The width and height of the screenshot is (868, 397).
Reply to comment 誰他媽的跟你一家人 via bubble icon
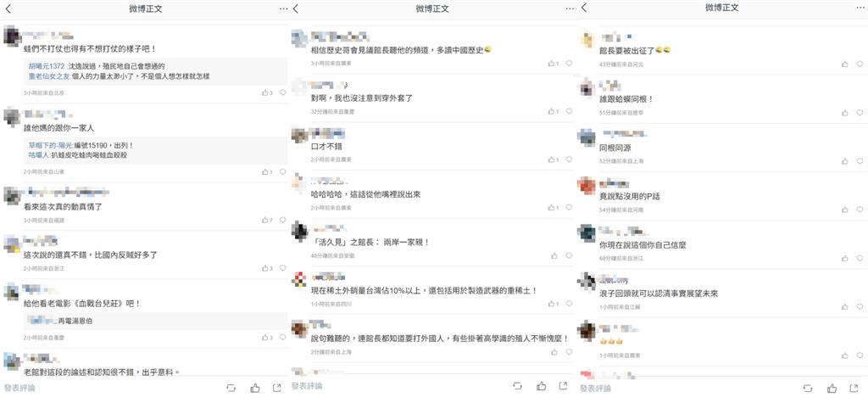click(283, 172)
